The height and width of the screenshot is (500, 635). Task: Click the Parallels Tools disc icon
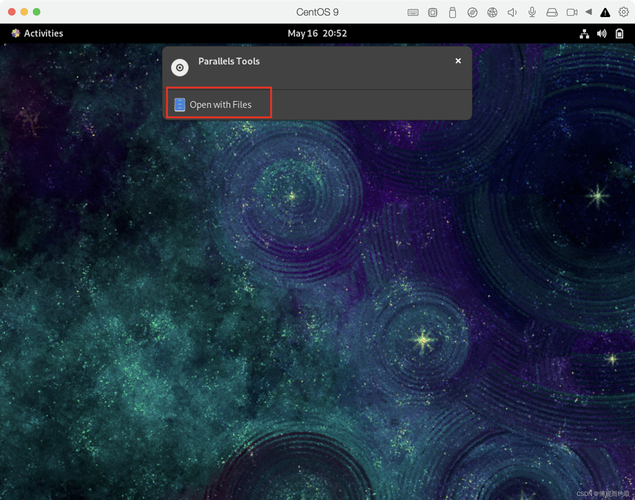pos(180,68)
